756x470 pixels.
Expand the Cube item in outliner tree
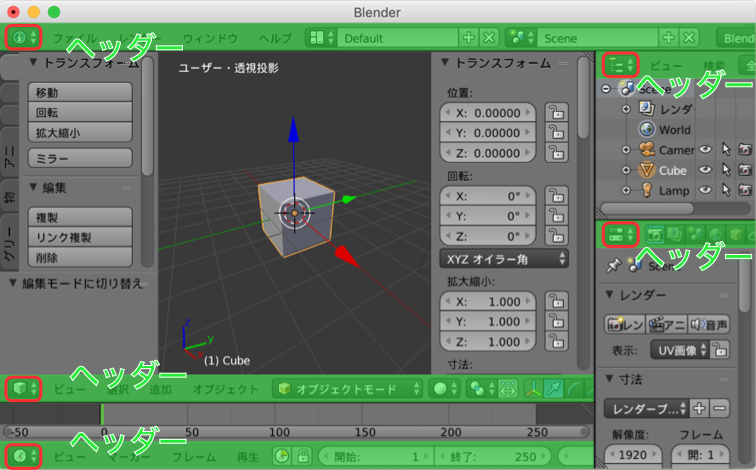(626, 170)
